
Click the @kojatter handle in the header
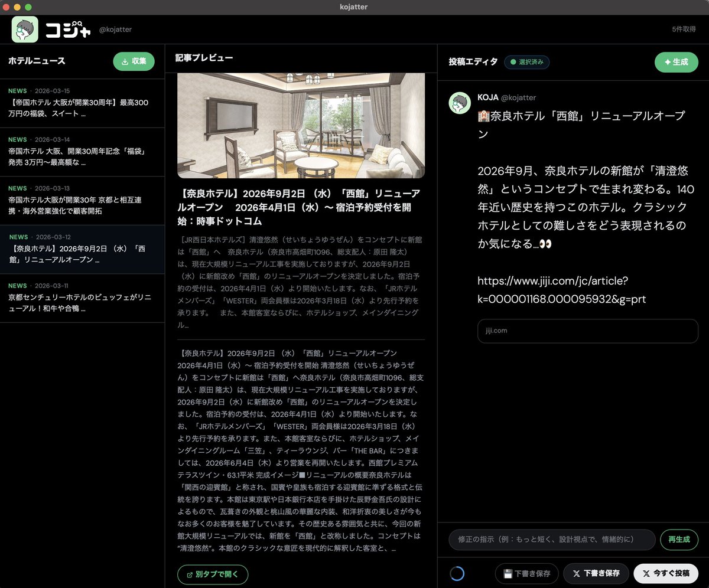click(116, 29)
